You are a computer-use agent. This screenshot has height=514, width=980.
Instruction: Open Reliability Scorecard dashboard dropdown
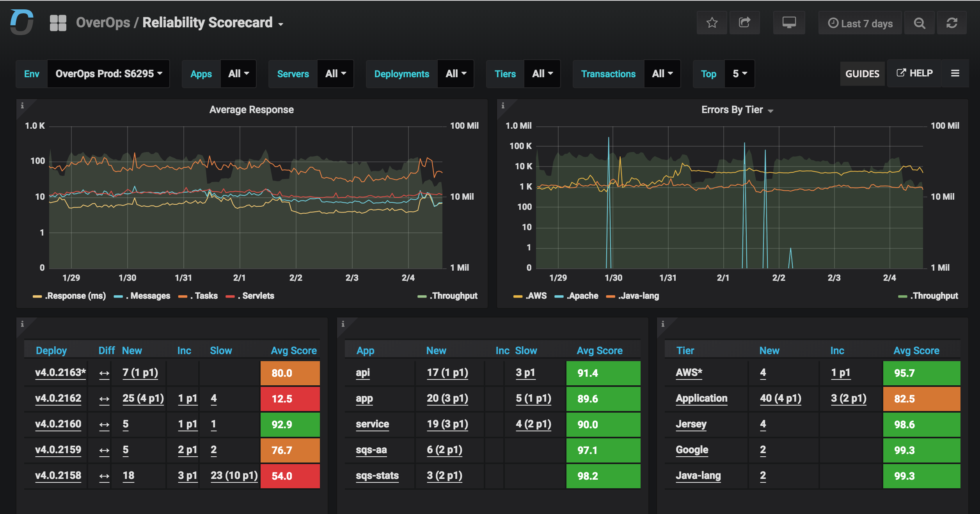click(213, 23)
